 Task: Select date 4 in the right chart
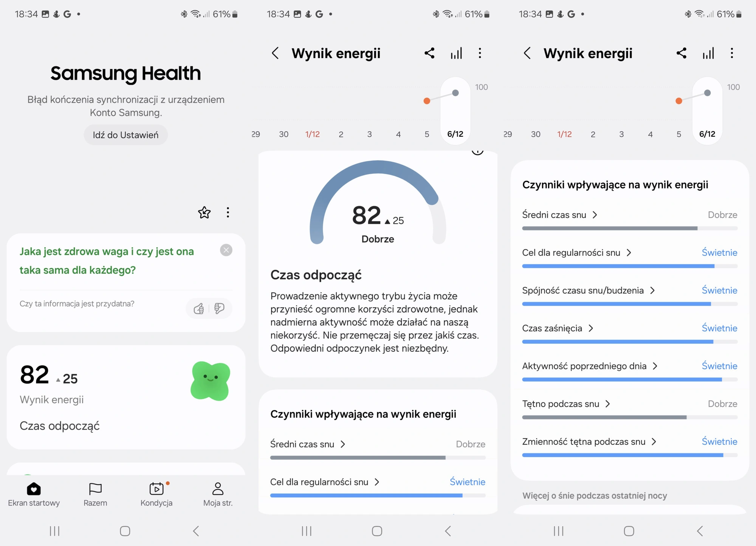click(650, 134)
